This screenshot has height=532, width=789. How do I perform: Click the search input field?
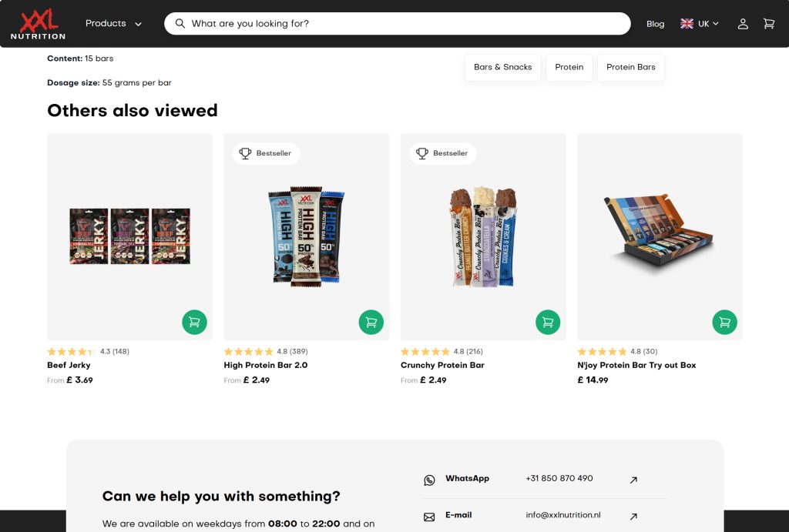click(401, 24)
